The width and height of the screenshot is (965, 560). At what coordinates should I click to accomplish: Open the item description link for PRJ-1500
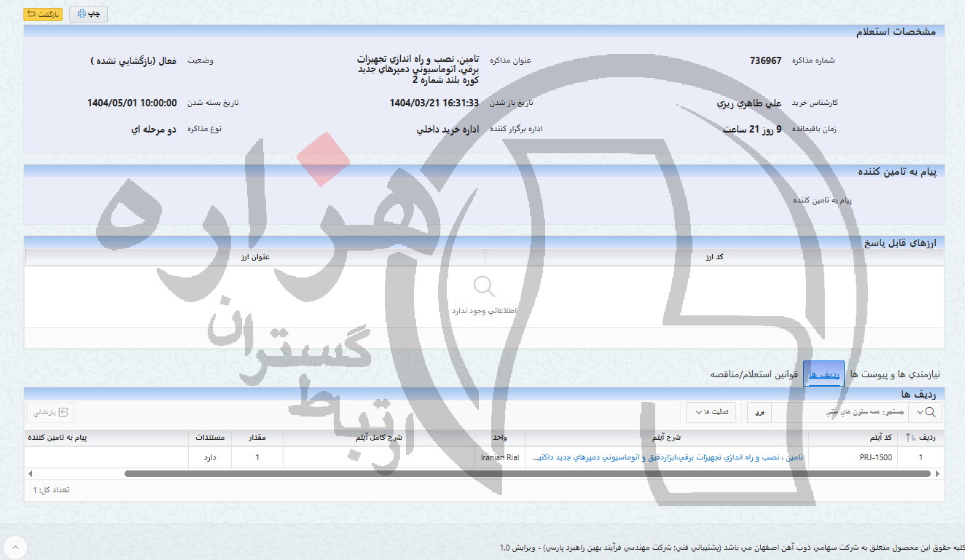667,457
